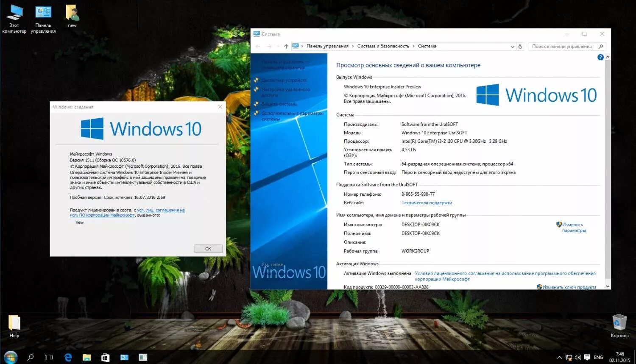The width and height of the screenshot is (636, 364).
Task: Click the Техническая поддержка link
Action: 427,203
